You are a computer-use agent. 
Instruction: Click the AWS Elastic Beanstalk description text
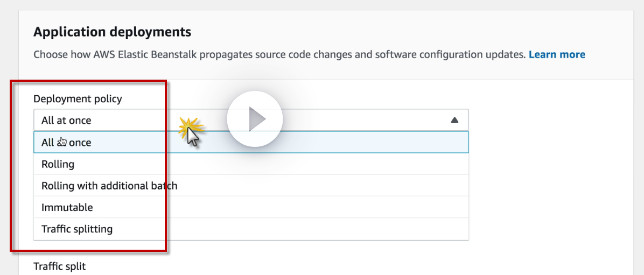[x=279, y=54]
